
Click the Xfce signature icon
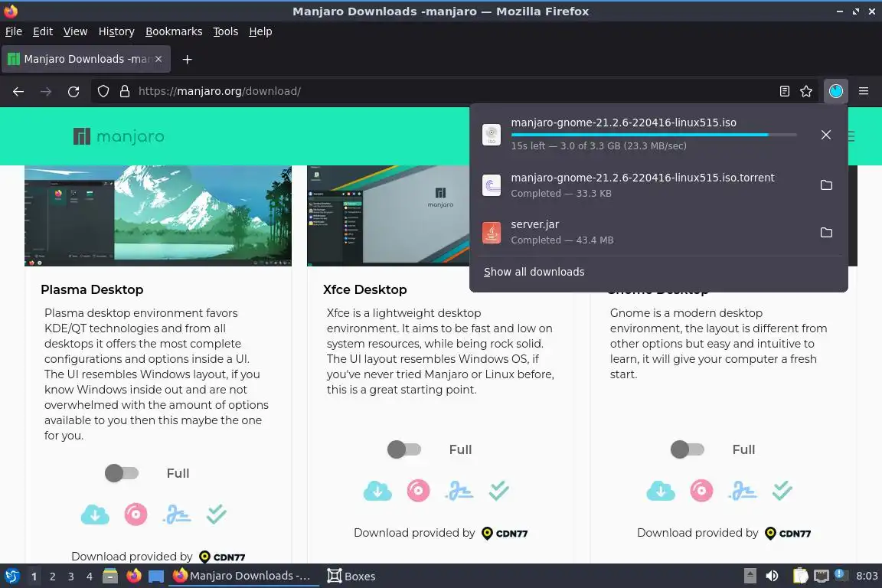[459, 491]
